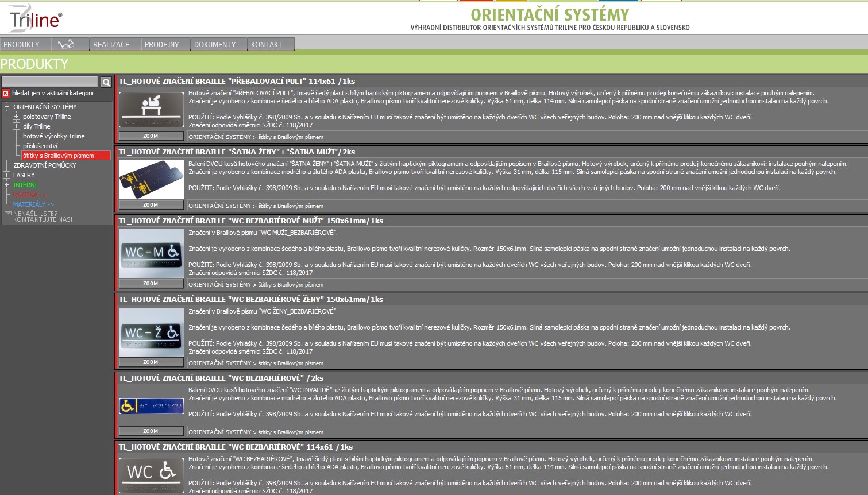Open the KONTAKT menu item
Viewport: 868px width, 495px height.
click(x=267, y=44)
